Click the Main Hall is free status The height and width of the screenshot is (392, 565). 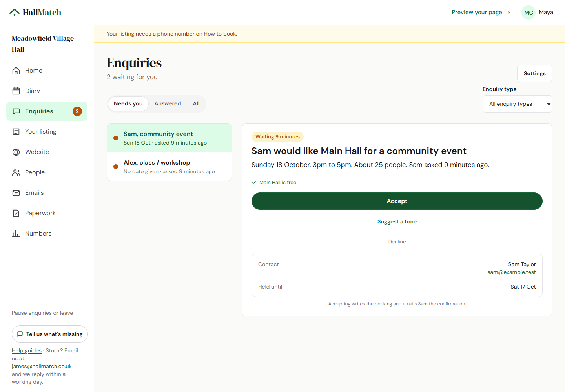274,183
